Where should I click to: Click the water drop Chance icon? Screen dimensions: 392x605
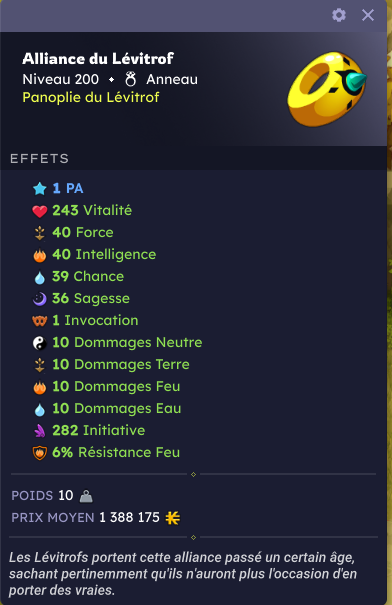pyautogui.click(x=40, y=277)
